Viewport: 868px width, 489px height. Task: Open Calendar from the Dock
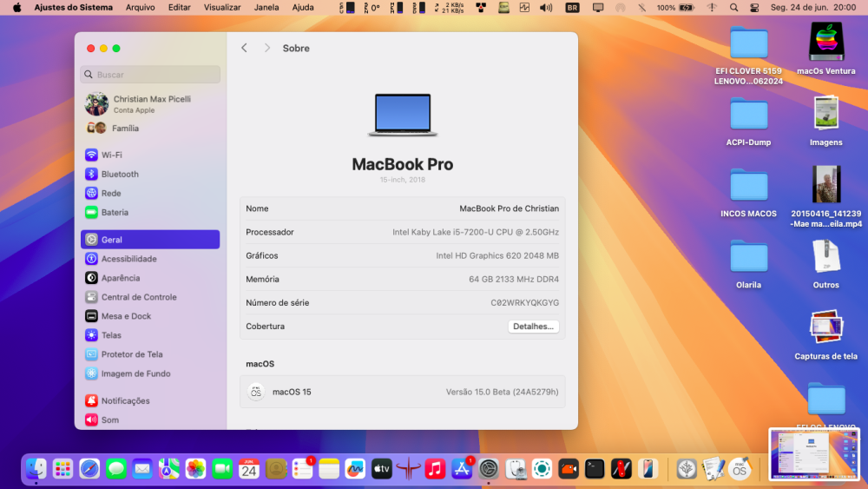point(248,469)
